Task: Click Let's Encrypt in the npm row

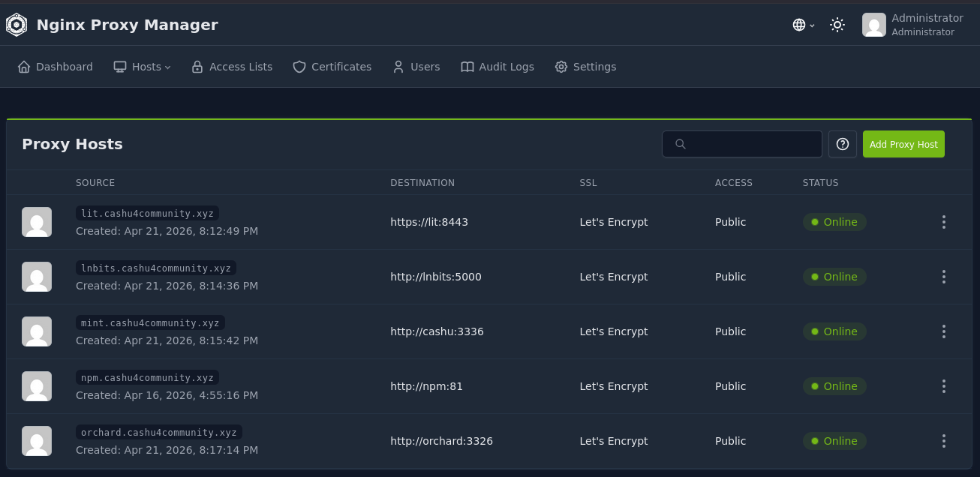Action: pyautogui.click(x=614, y=386)
